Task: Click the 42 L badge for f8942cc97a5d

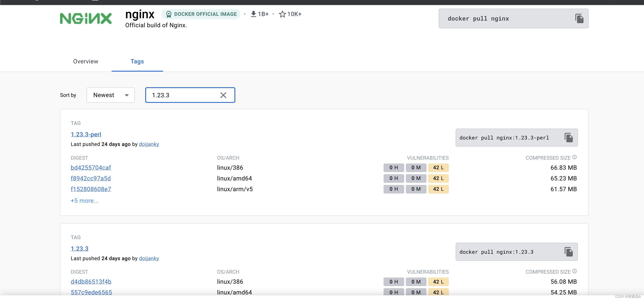Action: (438, 178)
